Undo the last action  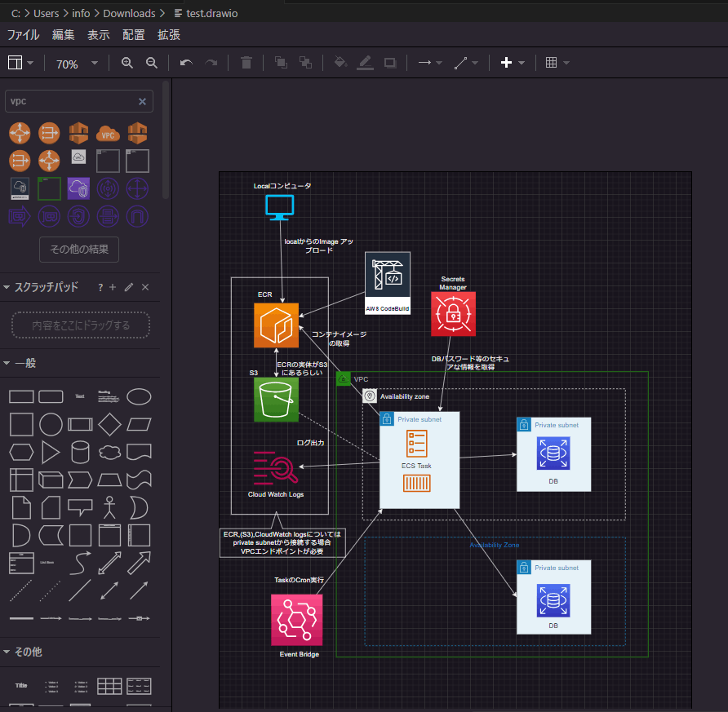(186, 63)
